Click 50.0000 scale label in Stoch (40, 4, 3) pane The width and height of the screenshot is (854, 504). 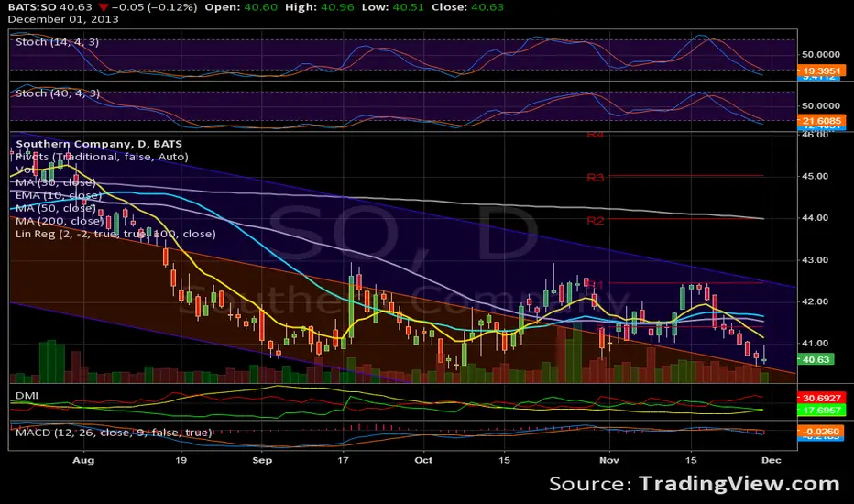click(x=821, y=105)
